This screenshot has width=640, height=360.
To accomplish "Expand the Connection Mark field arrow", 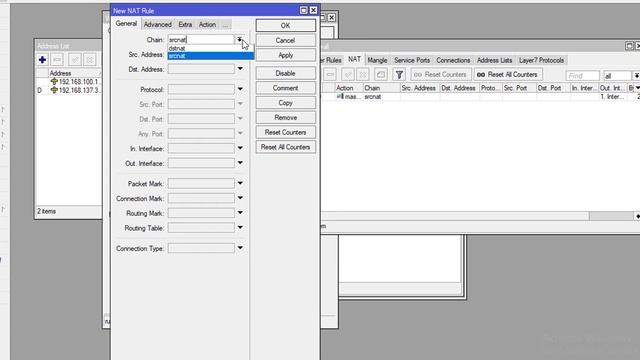I will pos(240,198).
